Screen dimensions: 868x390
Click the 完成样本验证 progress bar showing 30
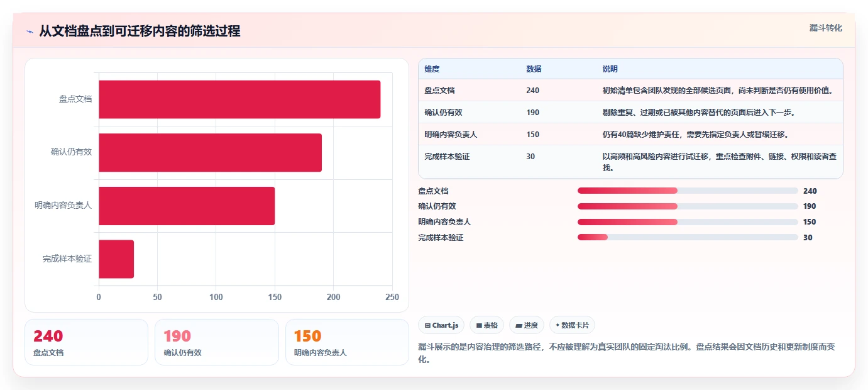(688, 237)
